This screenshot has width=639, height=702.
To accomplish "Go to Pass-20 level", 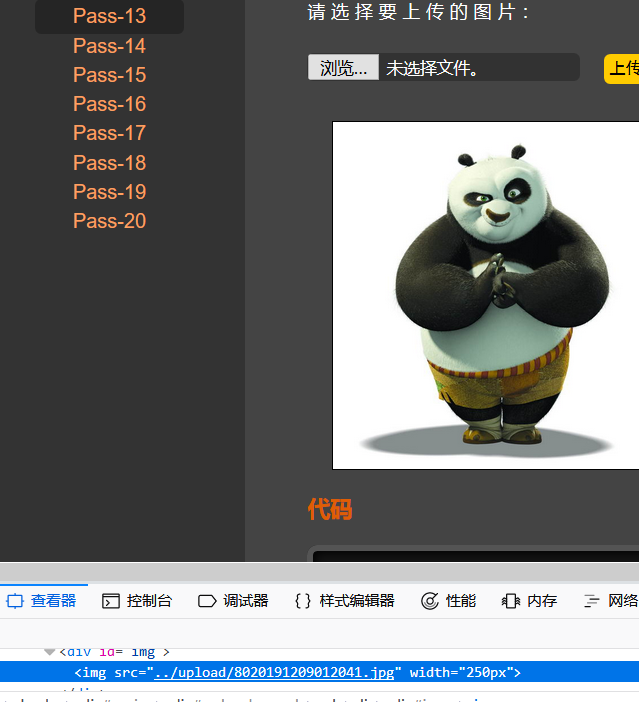I will point(109,221).
